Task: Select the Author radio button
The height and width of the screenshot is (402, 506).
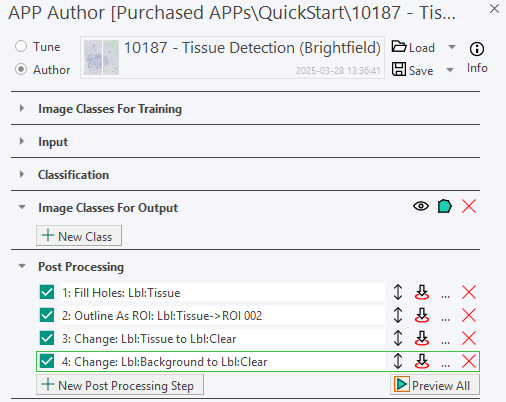Action: [21, 69]
